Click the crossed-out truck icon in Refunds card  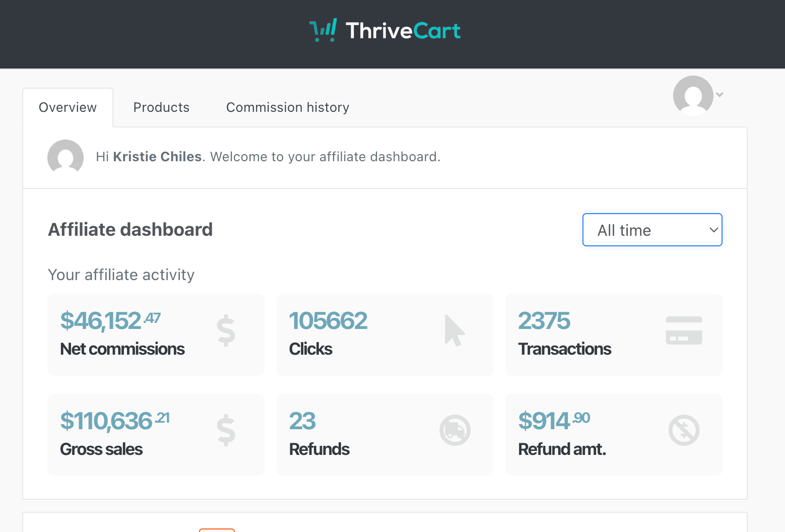click(x=454, y=430)
